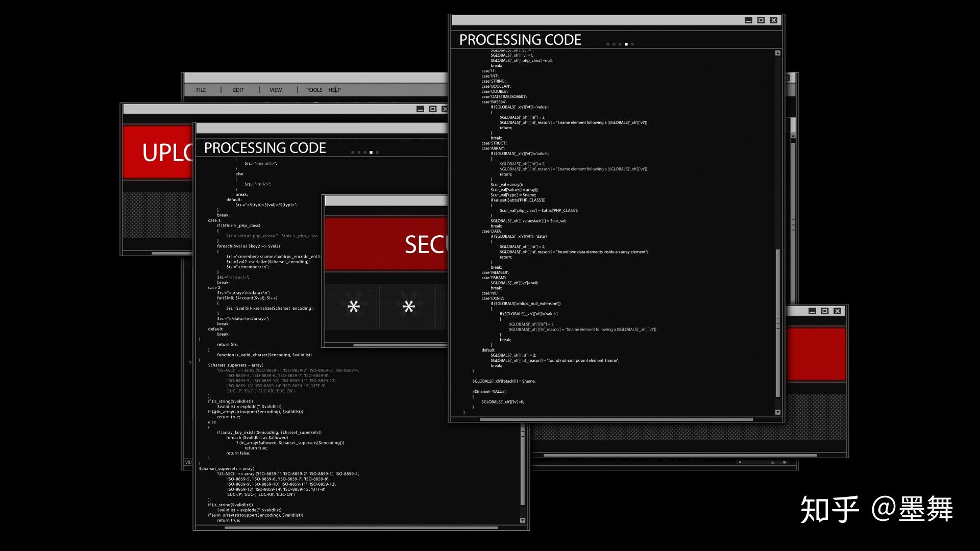Select highlighted page dot in left Processing Code window
This screenshot has width=980, height=551.
[x=371, y=153]
